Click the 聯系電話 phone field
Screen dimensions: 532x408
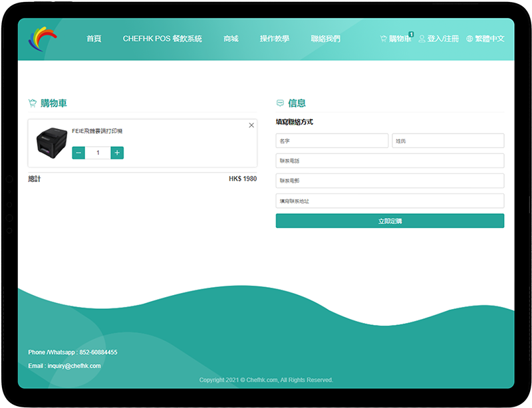click(x=390, y=161)
